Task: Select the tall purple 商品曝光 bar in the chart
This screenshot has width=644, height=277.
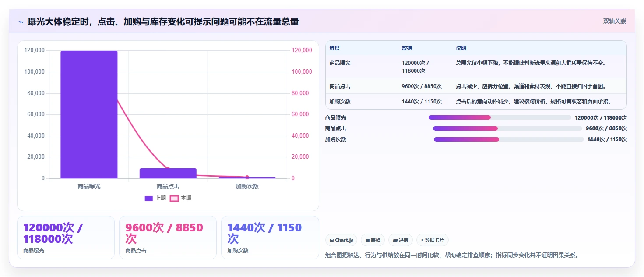Action: coord(89,114)
